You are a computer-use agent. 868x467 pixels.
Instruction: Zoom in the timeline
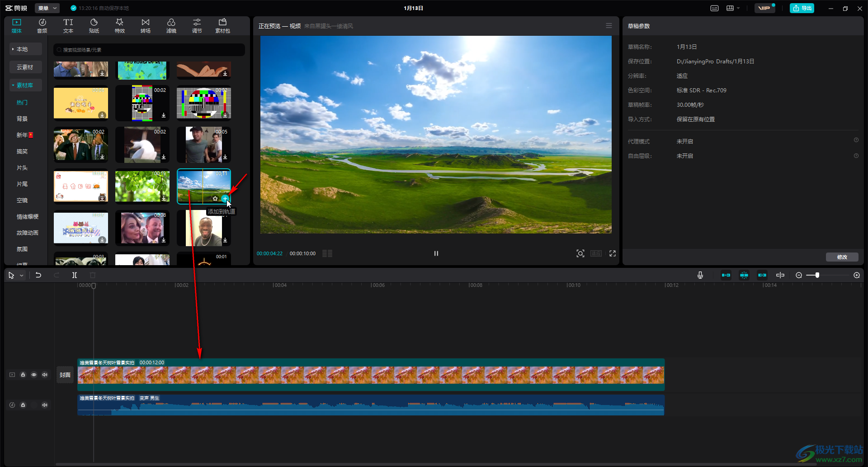[x=857, y=275]
